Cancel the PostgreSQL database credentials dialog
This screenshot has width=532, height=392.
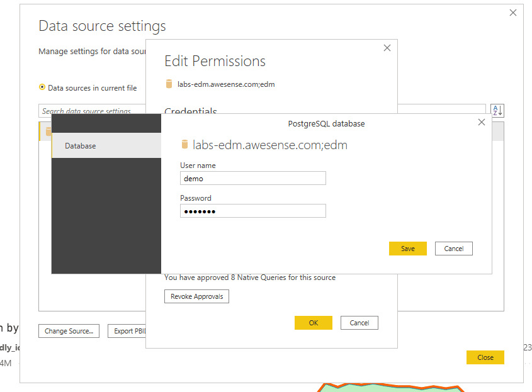[454, 249]
